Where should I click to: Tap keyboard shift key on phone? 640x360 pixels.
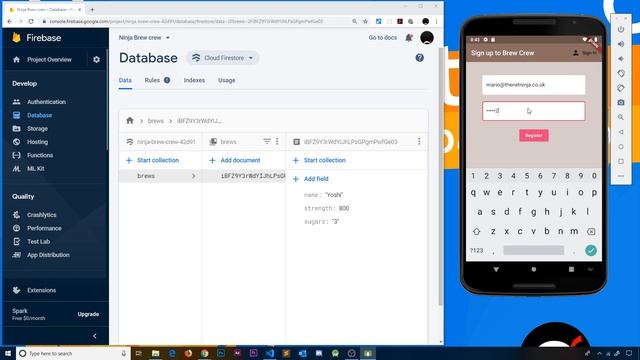tap(476, 231)
